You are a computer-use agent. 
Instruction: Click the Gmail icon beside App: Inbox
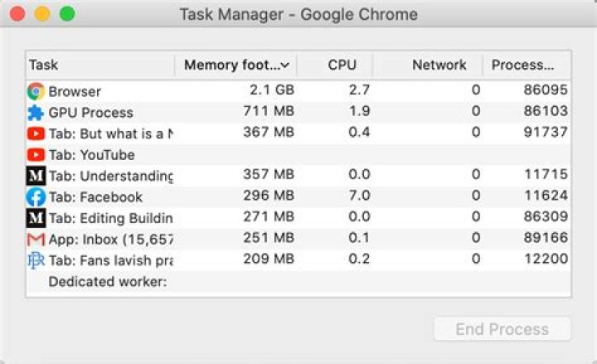coord(36,240)
